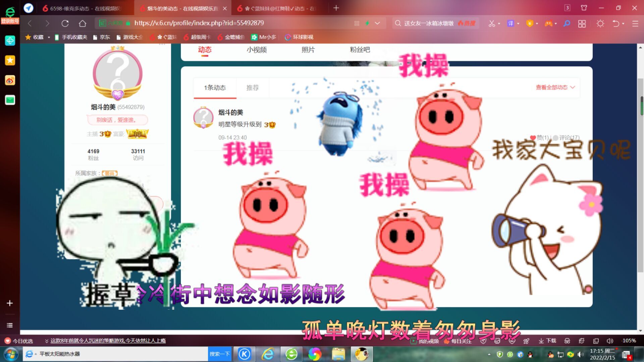Open the Weibo sidebar icon

pyautogui.click(x=10, y=80)
